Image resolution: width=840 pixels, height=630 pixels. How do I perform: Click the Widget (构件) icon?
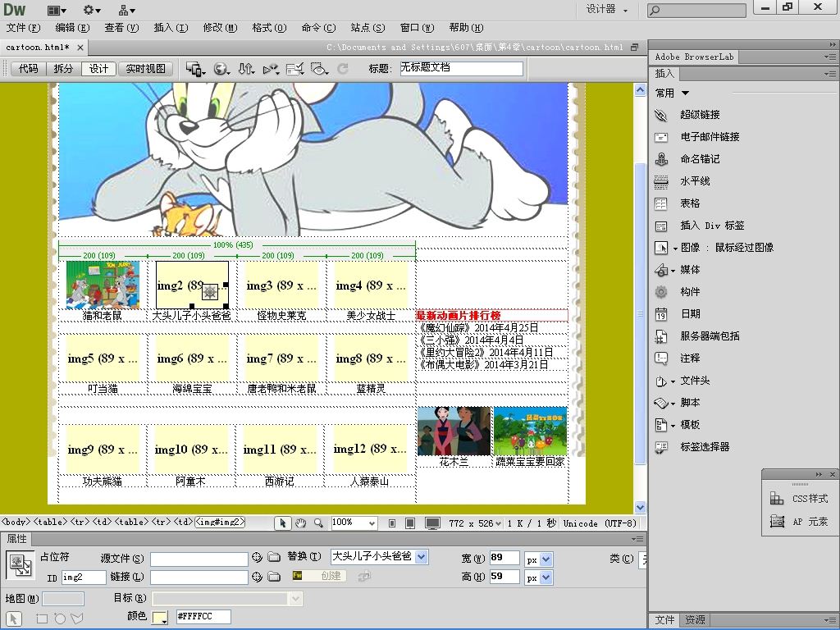[x=661, y=292]
